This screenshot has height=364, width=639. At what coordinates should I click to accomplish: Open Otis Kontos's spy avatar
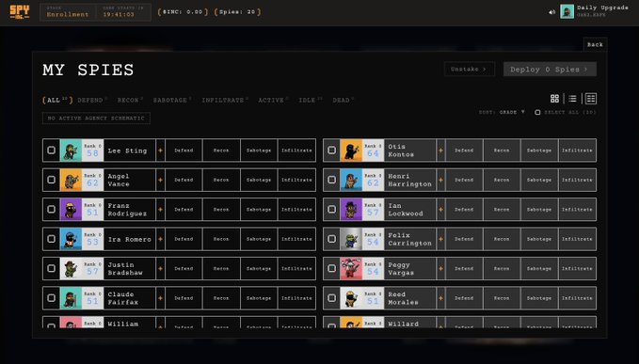tap(351, 150)
